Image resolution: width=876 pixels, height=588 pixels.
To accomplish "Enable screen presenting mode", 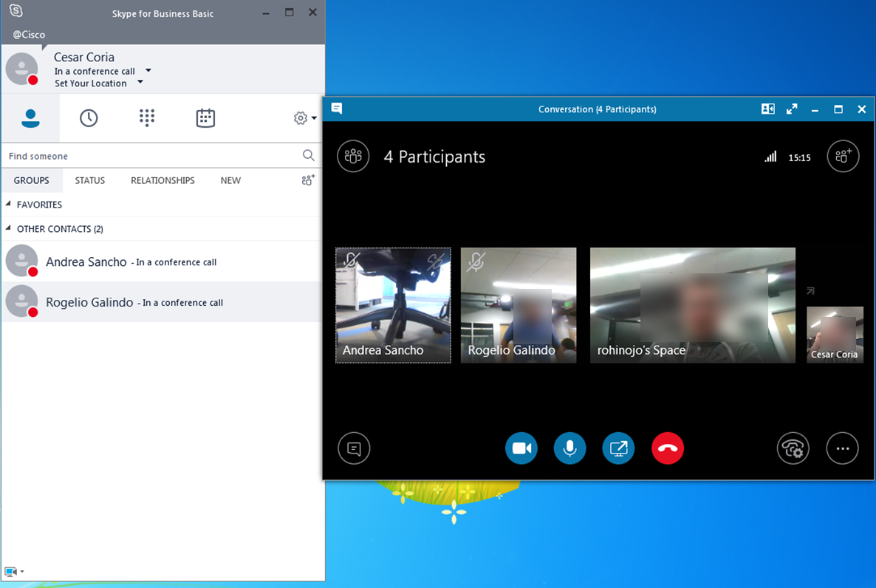I will click(618, 448).
